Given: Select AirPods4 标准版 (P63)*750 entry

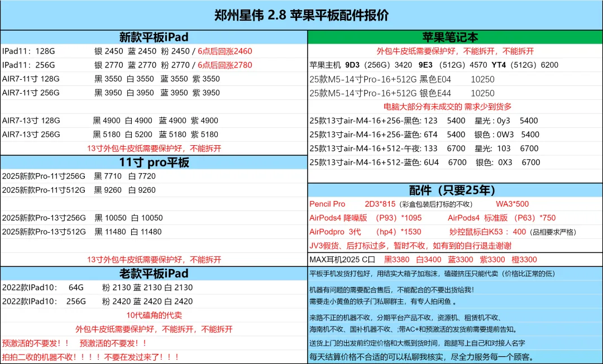Looking at the screenshot, I should coord(501,218).
